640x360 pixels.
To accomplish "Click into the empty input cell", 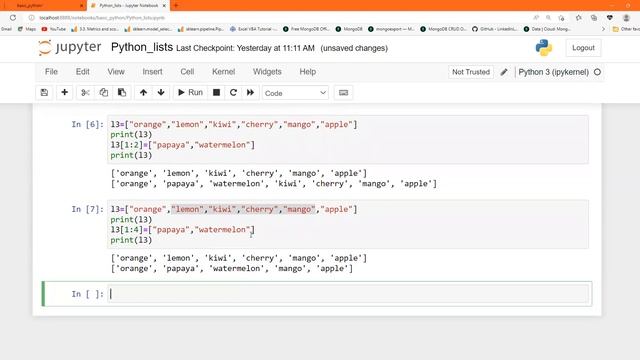I will pyautogui.click(x=348, y=294).
